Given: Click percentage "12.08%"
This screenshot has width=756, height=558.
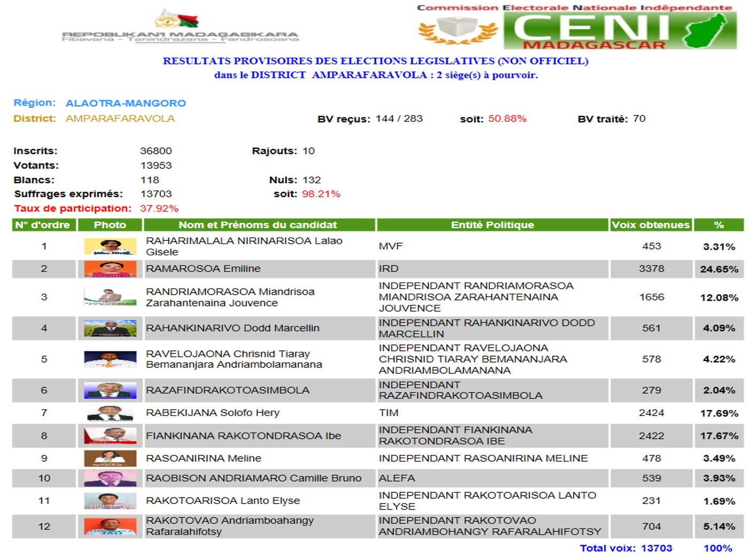Looking at the screenshot, I should click(719, 297).
